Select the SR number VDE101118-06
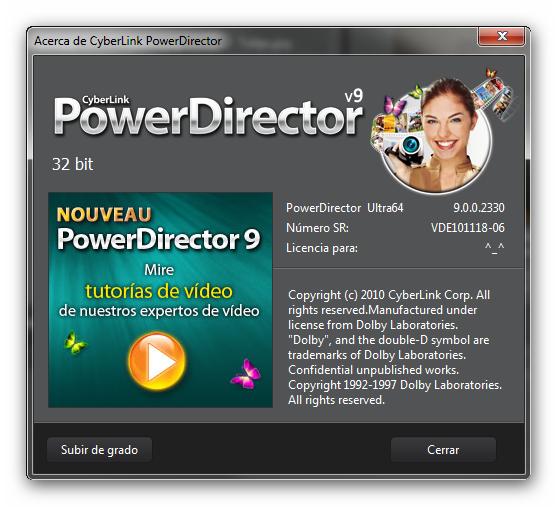Screen dimensions: 558x507 [x=468, y=228]
